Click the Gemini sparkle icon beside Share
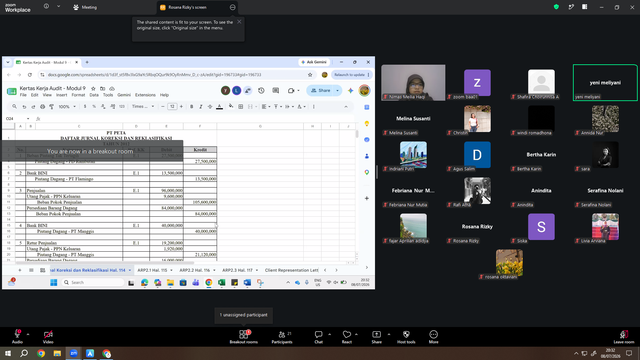 tap(350, 91)
